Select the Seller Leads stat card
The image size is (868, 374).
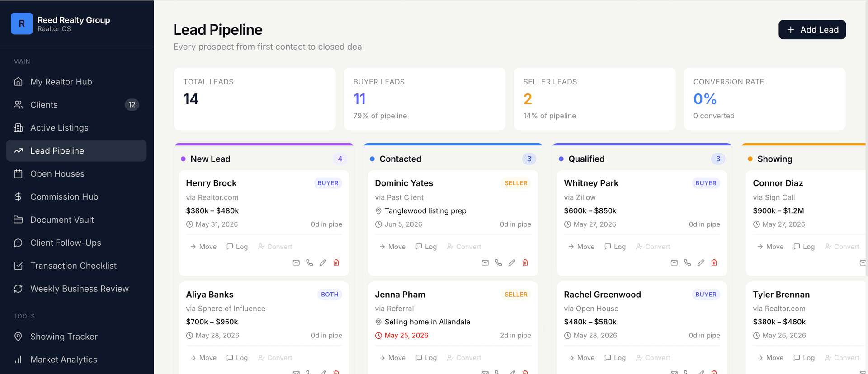594,99
